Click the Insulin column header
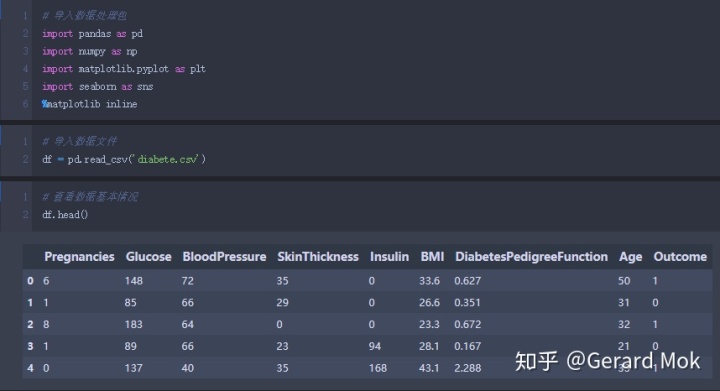The height and width of the screenshot is (391, 720). point(389,257)
